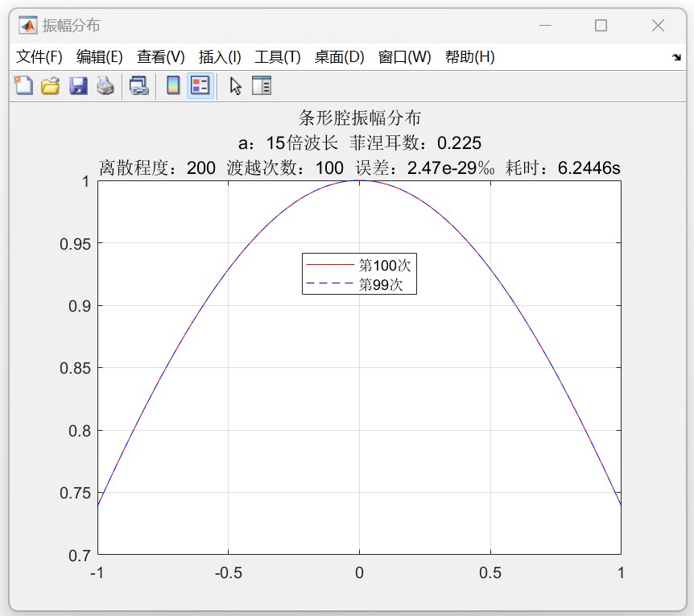Click x-axis tick label 0.5
694x616 pixels.
pos(490,573)
